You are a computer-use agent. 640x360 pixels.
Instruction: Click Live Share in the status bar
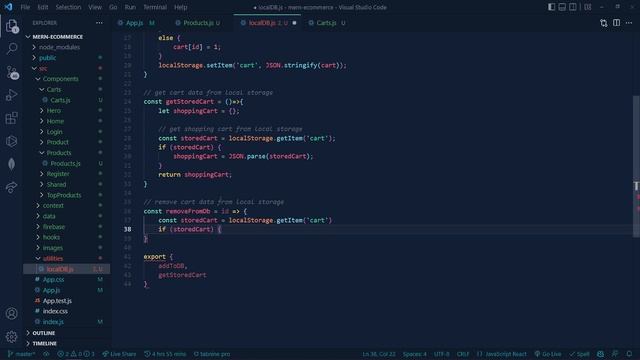coord(119,354)
